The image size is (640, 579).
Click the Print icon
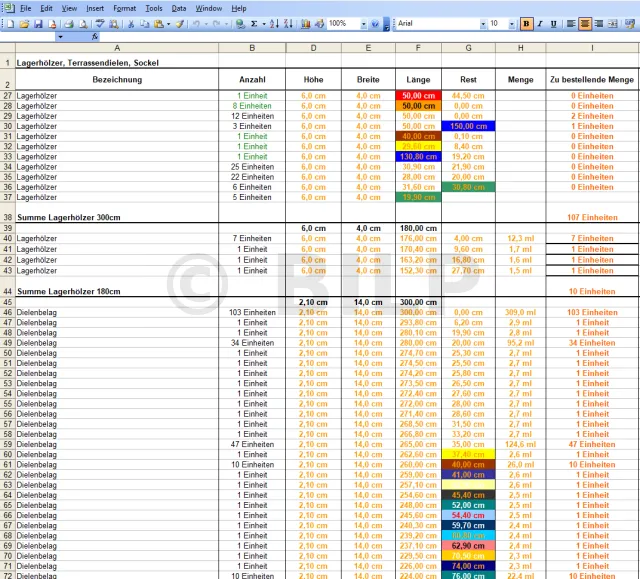(x=67, y=23)
